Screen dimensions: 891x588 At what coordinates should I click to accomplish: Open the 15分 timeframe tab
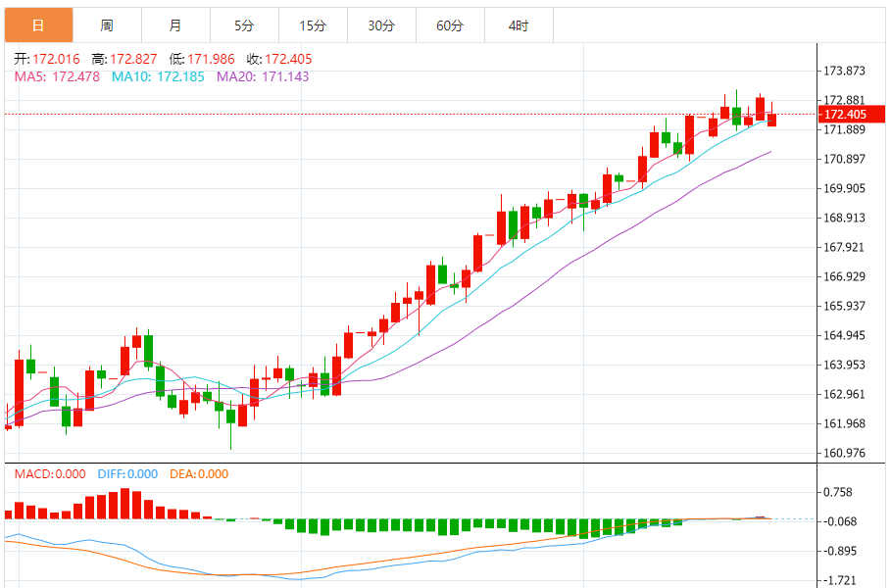[x=313, y=25]
